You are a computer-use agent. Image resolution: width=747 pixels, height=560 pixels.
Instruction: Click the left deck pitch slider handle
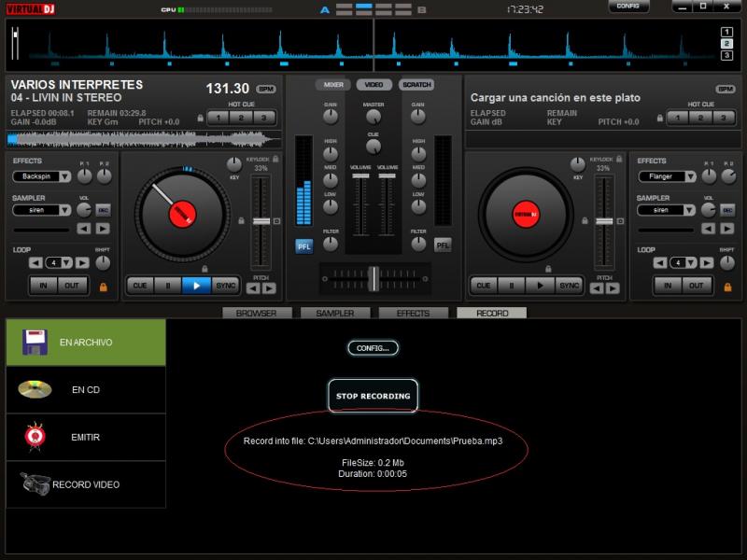[x=261, y=221]
